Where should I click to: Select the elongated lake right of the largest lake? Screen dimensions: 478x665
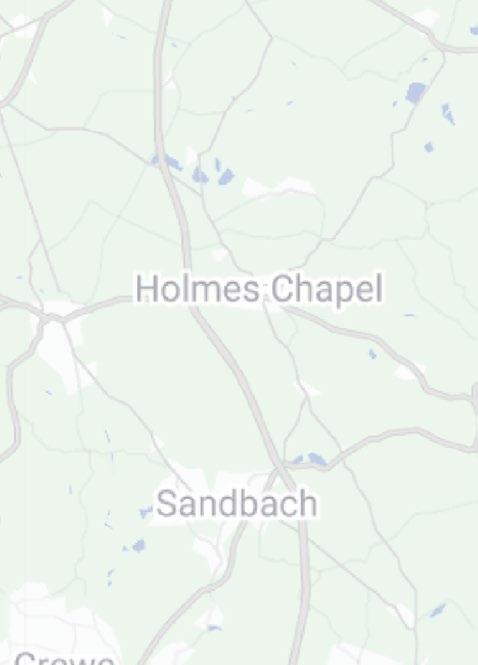[x=448, y=114]
